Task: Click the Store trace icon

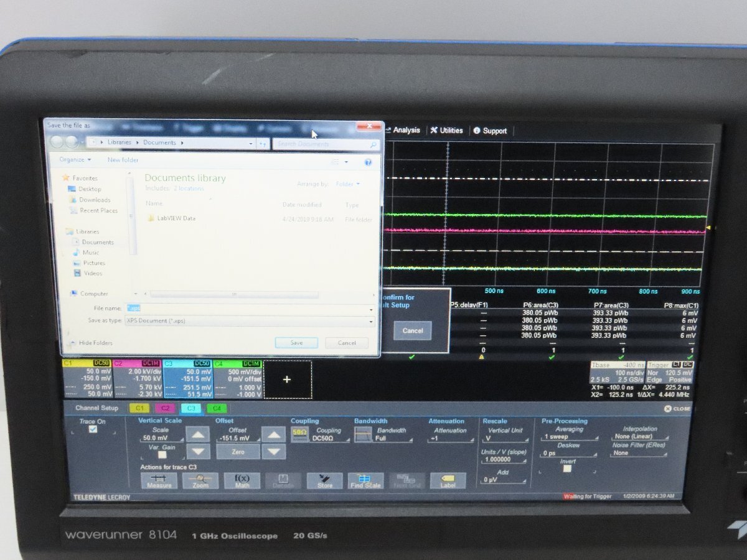Action: pos(325,480)
